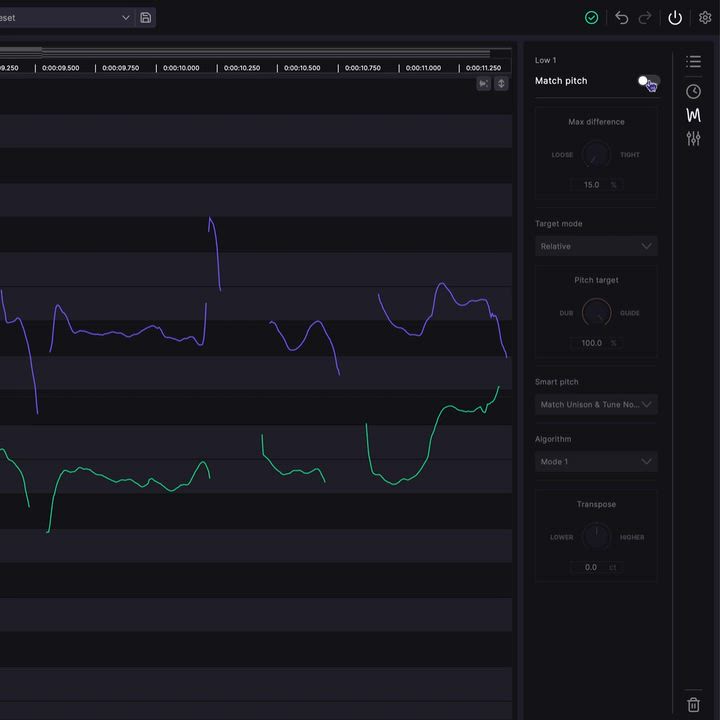Open the Smart pitch dropdown
This screenshot has width=720, height=720.
pyautogui.click(x=596, y=405)
